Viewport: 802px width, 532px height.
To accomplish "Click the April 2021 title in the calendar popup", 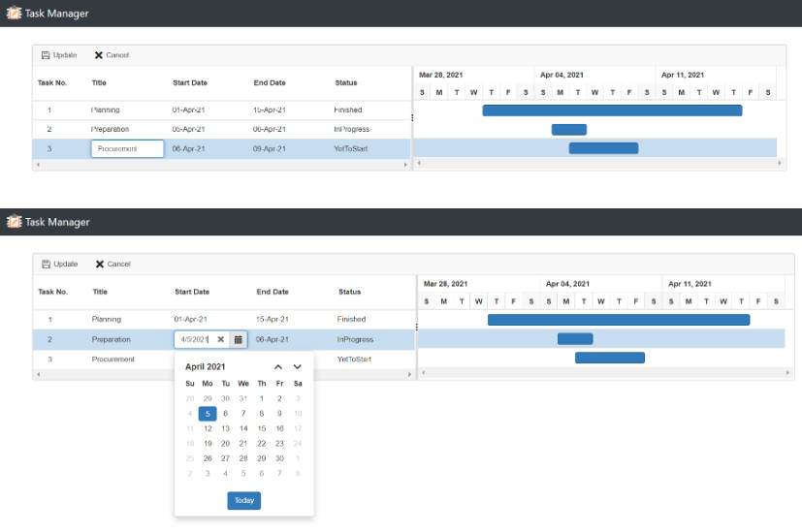I will pyautogui.click(x=206, y=367).
